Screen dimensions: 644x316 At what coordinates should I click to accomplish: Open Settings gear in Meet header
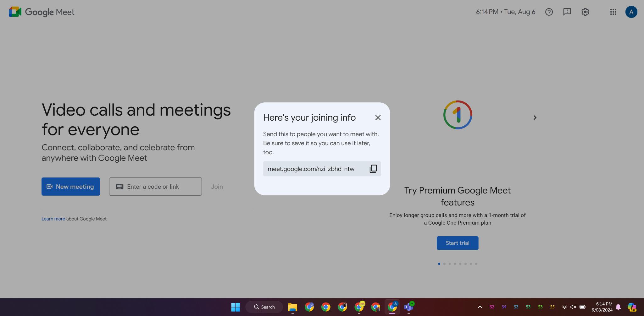[x=585, y=12]
